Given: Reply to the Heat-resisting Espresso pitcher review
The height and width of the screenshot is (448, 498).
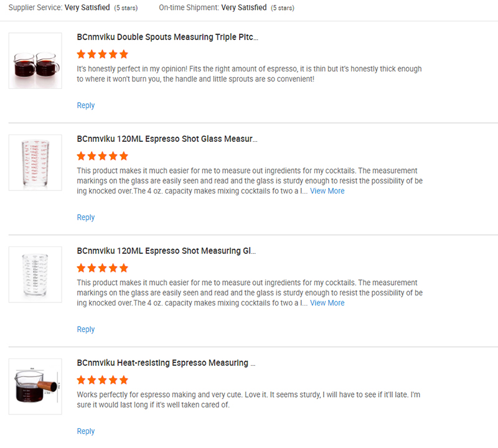Looking at the screenshot, I should (x=86, y=431).
